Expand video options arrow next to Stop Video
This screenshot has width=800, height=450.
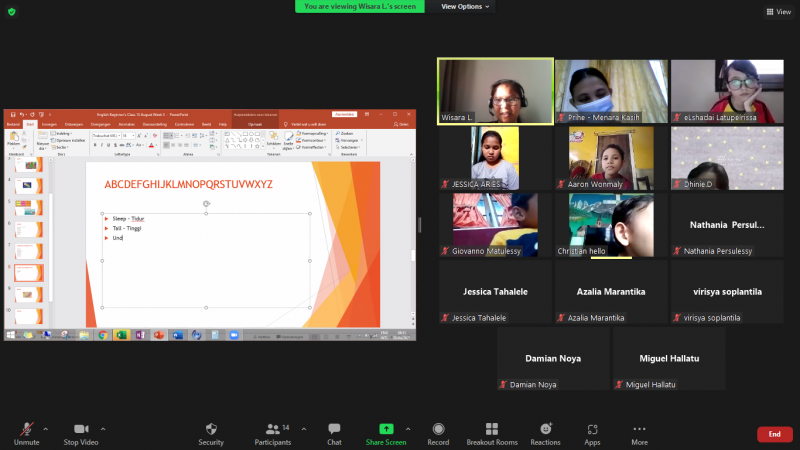[x=103, y=428]
